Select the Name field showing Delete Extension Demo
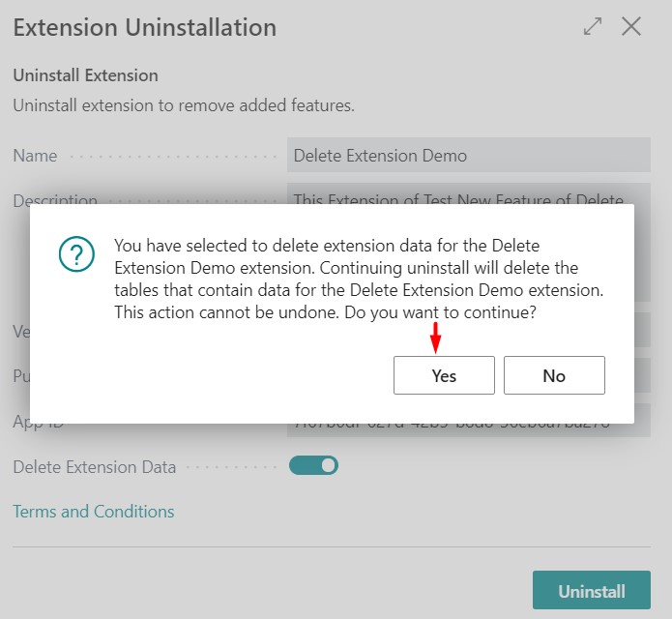Screen dimensions: 672x619 click(x=468, y=155)
